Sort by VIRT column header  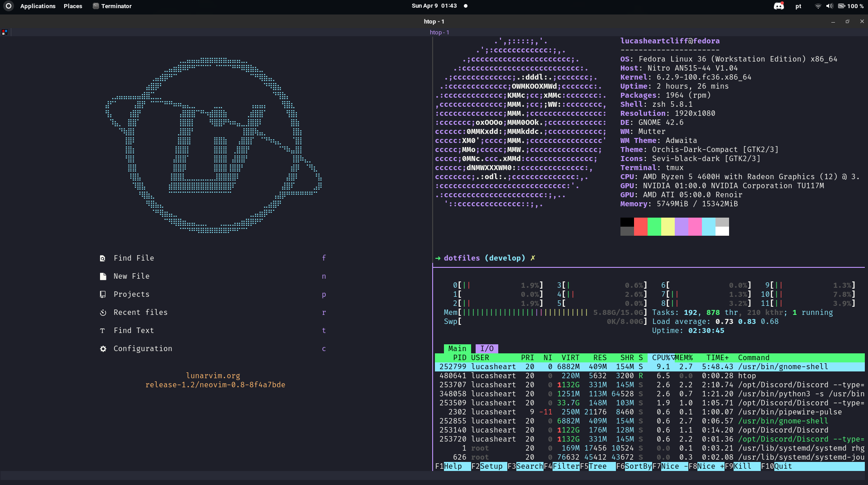(x=571, y=357)
